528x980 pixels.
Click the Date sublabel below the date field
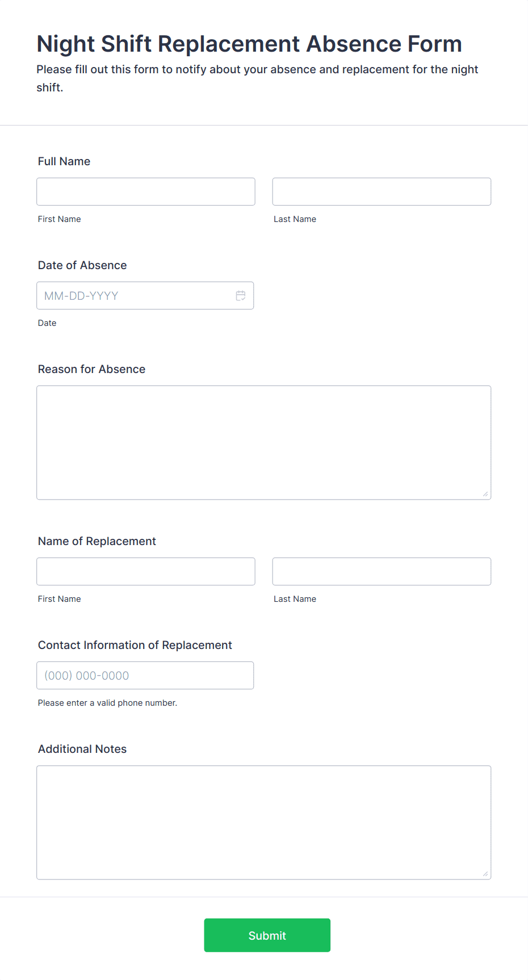[47, 323]
